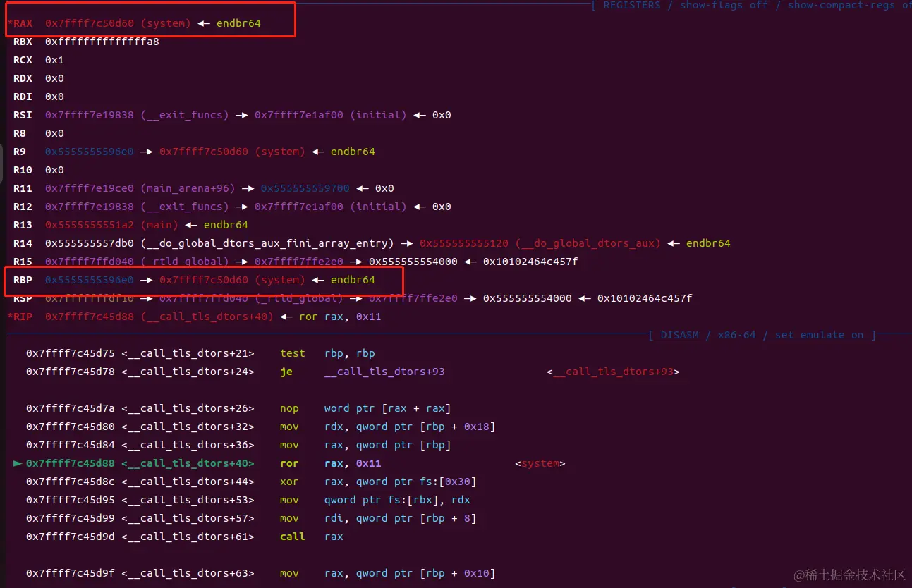Click the 0x0 value in the RDX row
Image resolution: width=912 pixels, height=588 pixels.
point(54,78)
